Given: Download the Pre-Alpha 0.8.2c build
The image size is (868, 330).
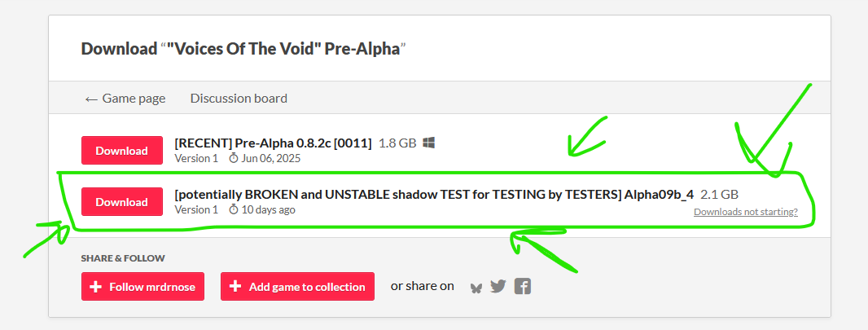Looking at the screenshot, I should [x=121, y=151].
